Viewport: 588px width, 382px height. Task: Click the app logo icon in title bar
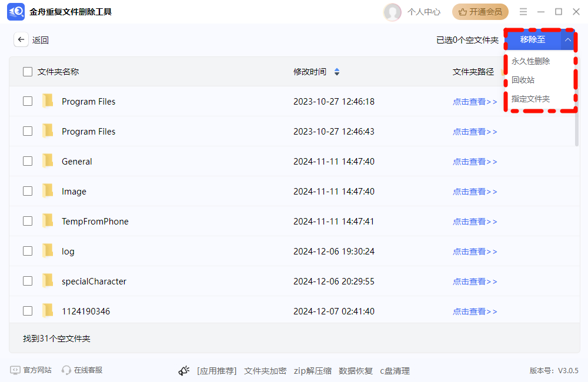pyautogui.click(x=16, y=12)
